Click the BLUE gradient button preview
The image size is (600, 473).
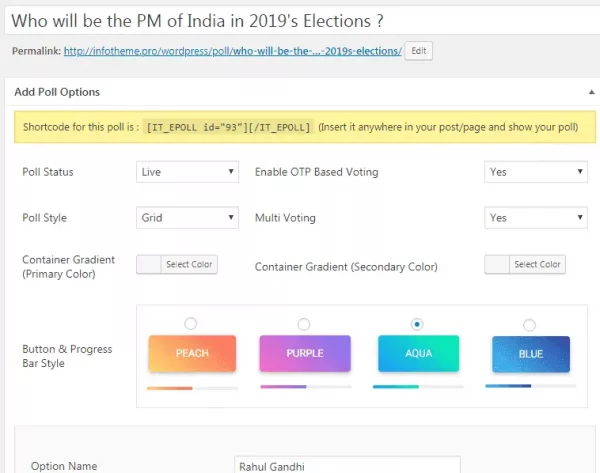pyautogui.click(x=531, y=354)
